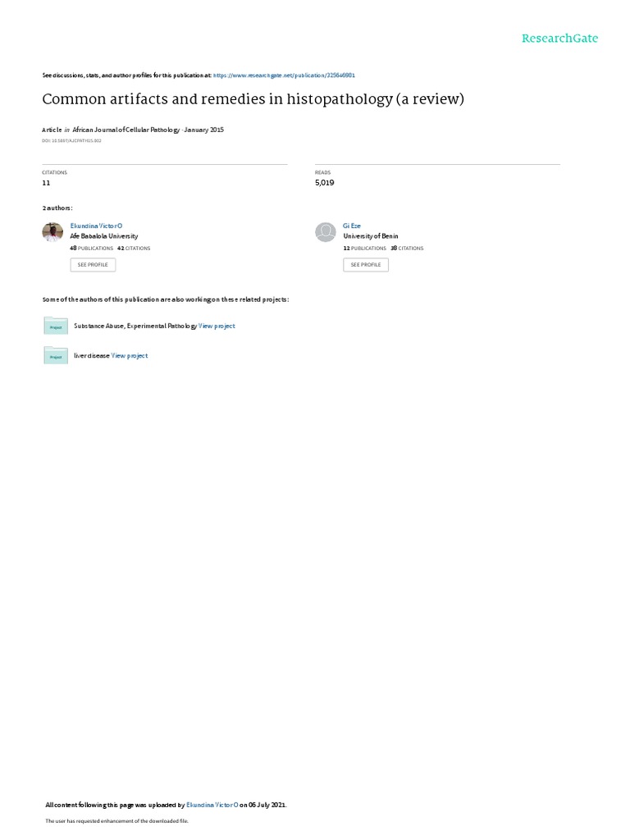Select the article title heading

point(253,99)
